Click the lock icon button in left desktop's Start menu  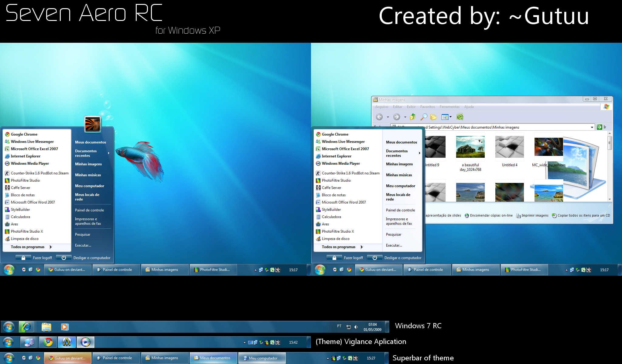click(x=23, y=258)
